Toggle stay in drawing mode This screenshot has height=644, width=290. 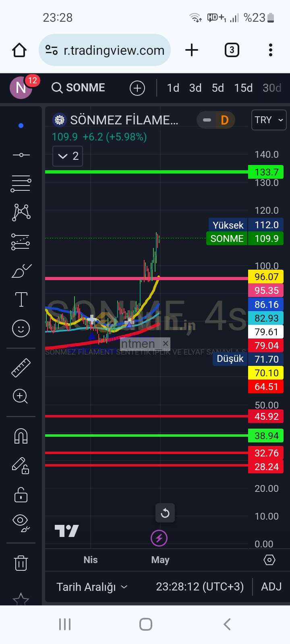coord(21,465)
